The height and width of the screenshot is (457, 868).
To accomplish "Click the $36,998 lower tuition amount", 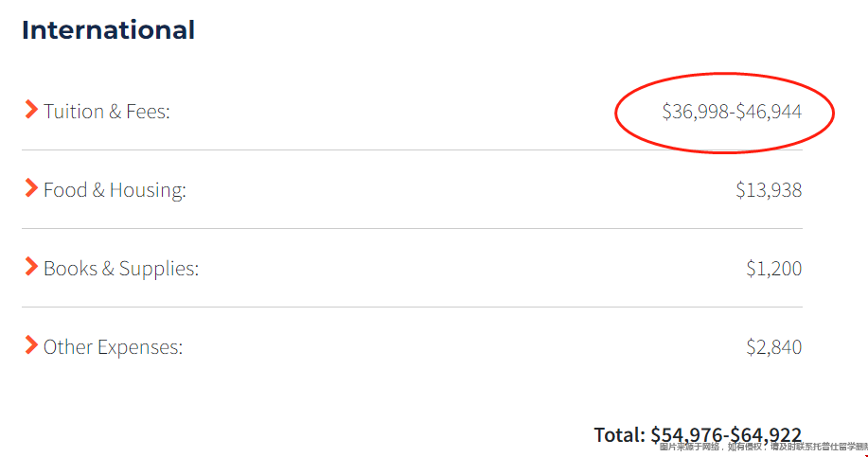I will [696, 112].
